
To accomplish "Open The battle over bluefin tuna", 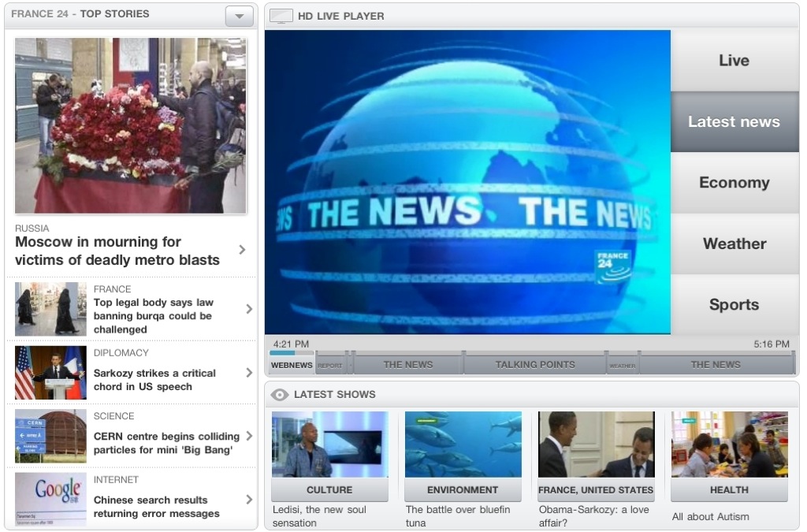I will point(458,516).
